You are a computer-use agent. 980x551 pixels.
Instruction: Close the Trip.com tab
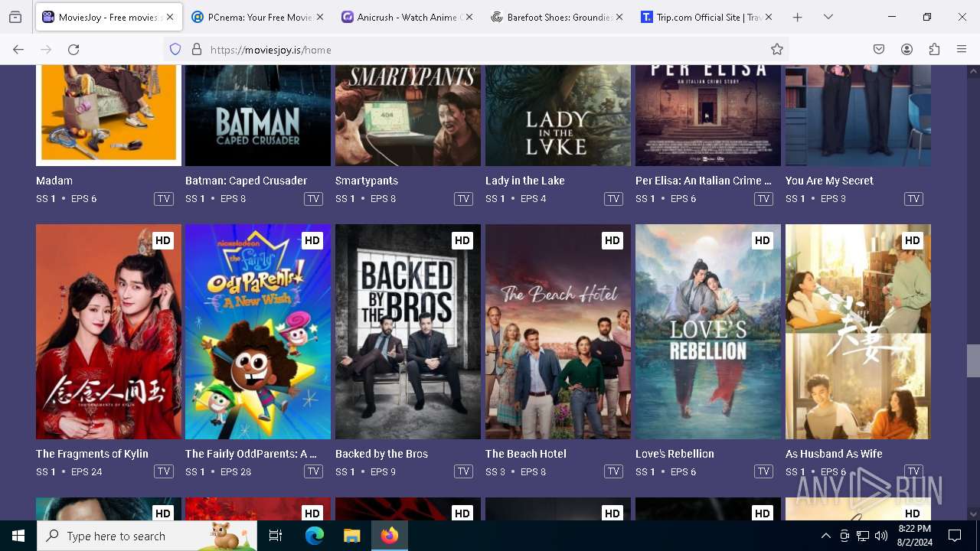(x=769, y=17)
